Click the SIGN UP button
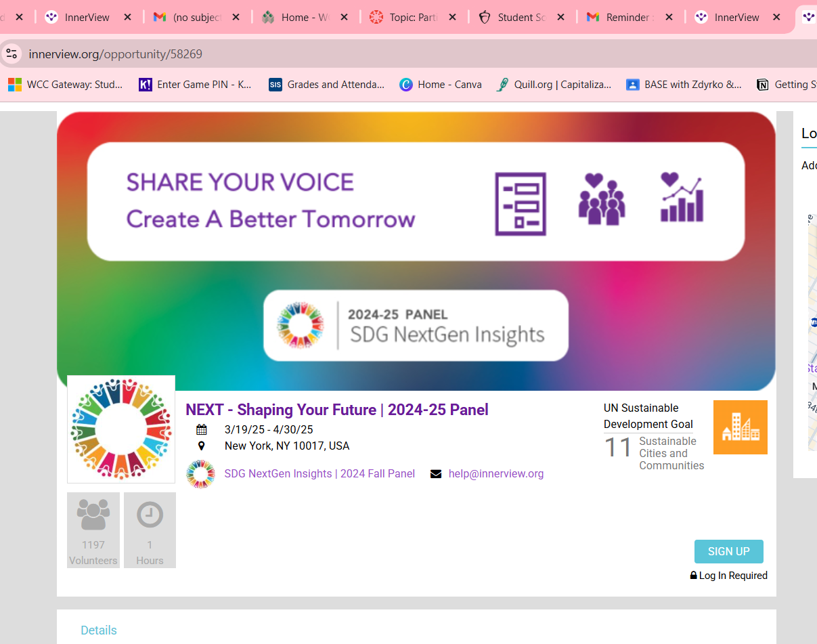Image resolution: width=817 pixels, height=644 pixels. pyautogui.click(x=728, y=551)
